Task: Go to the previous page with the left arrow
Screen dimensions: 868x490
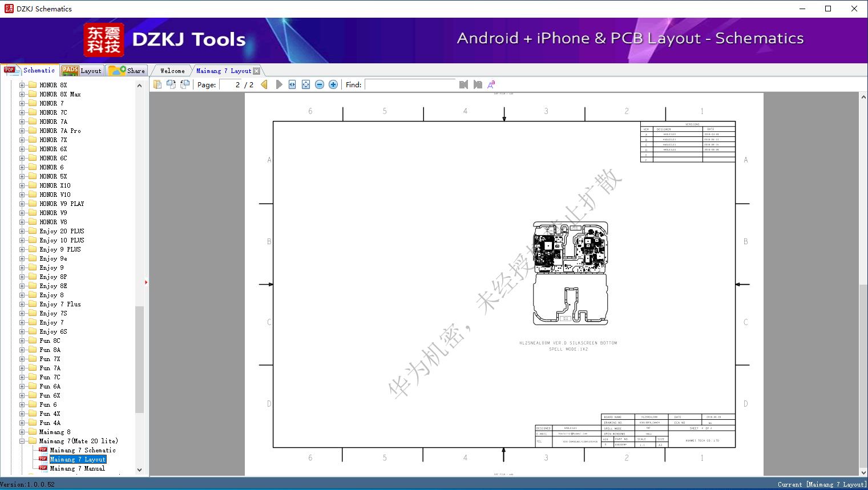Action: coord(264,84)
